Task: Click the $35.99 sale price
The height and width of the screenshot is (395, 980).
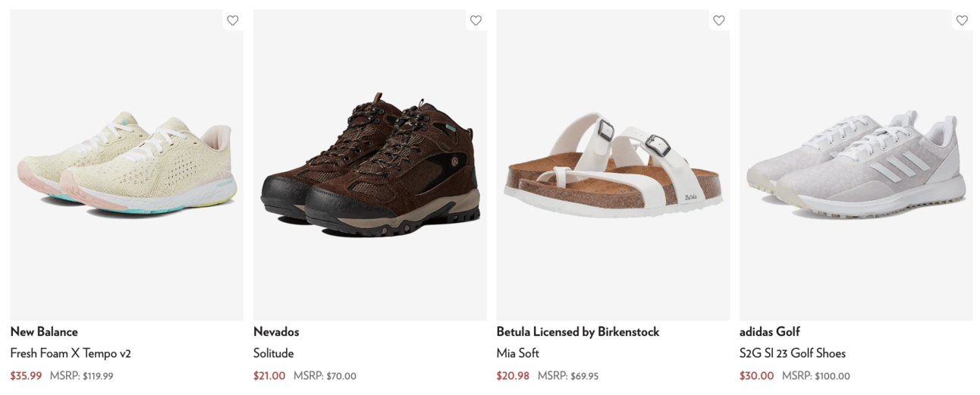Action: (x=26, y=375)
